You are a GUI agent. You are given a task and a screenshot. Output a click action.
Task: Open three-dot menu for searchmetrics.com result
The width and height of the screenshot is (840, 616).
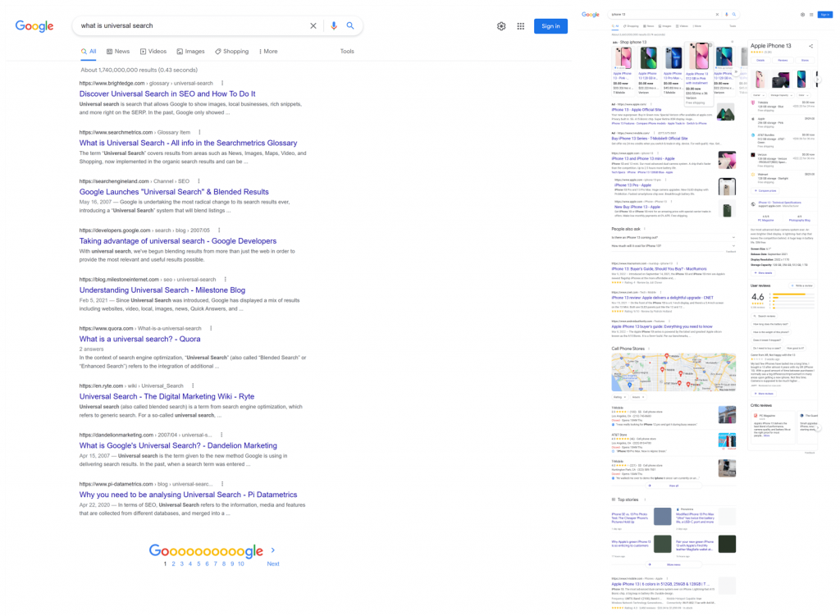point(199,132)
